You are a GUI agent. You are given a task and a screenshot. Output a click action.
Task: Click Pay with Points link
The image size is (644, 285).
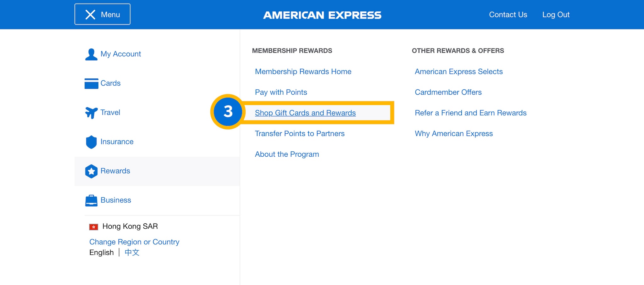click(x=281, y=92)
